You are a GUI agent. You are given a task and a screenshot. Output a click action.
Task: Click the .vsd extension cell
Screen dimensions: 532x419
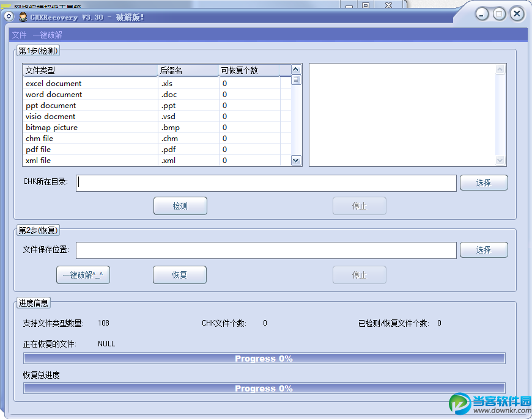(x=188, y=116)
